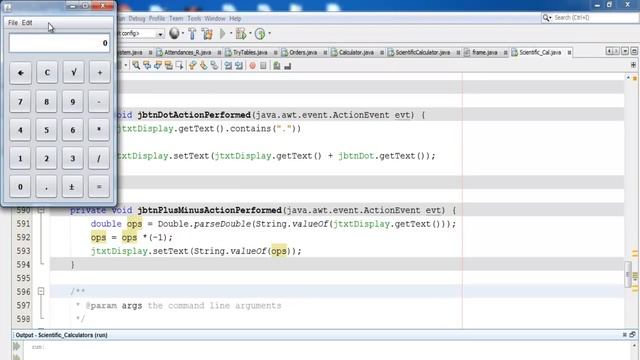This screenshot has width=640, height=360.
Task: Click the Next Bookmark editor icon
Action: click(203, 66)
